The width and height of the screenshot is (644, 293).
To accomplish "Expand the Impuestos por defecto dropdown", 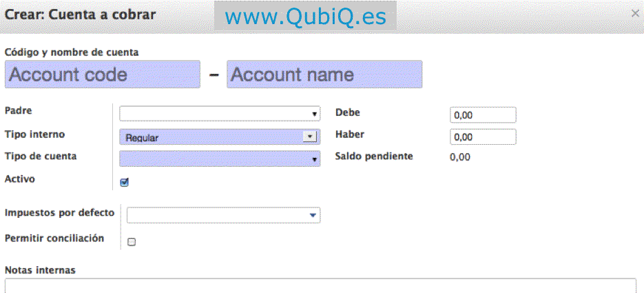I will [313, 215].
